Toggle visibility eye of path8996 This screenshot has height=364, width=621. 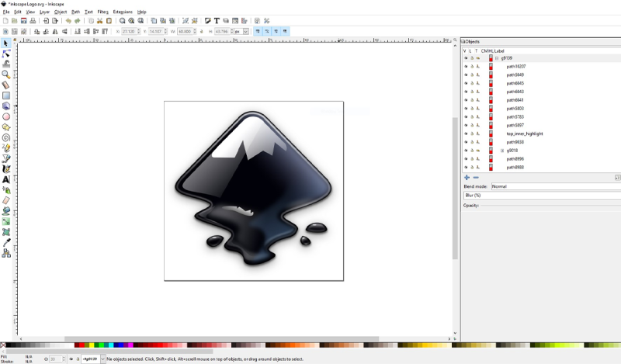(466, 159)
